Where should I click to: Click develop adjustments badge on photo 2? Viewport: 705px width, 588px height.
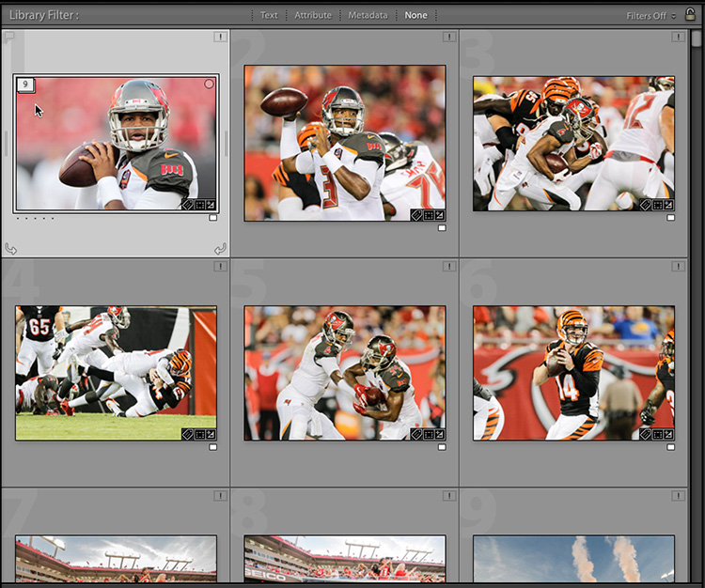[x=439, y=215]
